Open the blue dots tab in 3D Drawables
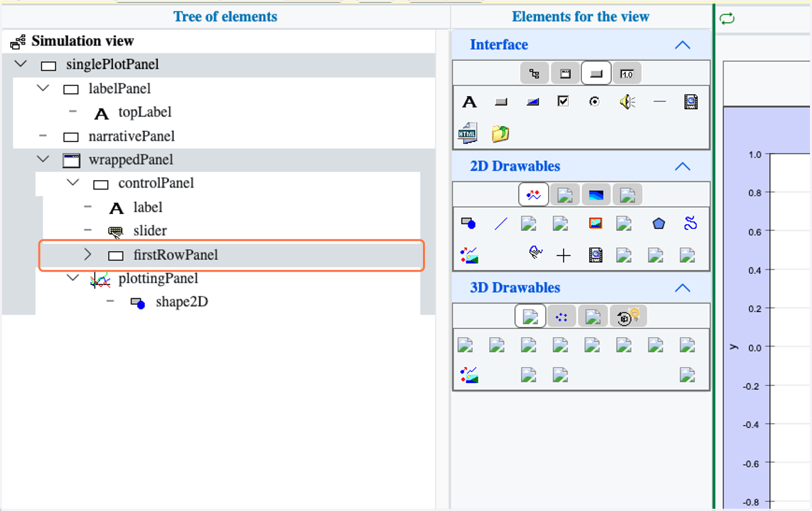The height and width of the screenshot is (511, 812). [561, 316]
